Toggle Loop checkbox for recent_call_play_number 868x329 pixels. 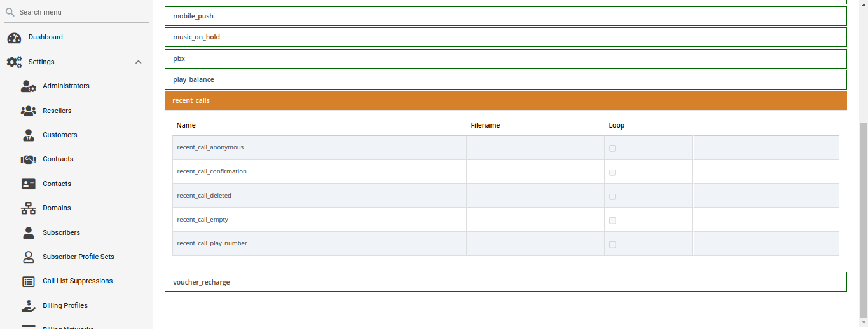(x=612, y=245)
